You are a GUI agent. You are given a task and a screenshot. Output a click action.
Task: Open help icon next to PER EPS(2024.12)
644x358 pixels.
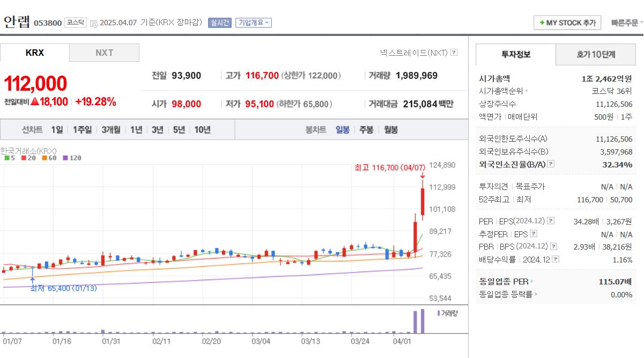click(x=550, y=221)
